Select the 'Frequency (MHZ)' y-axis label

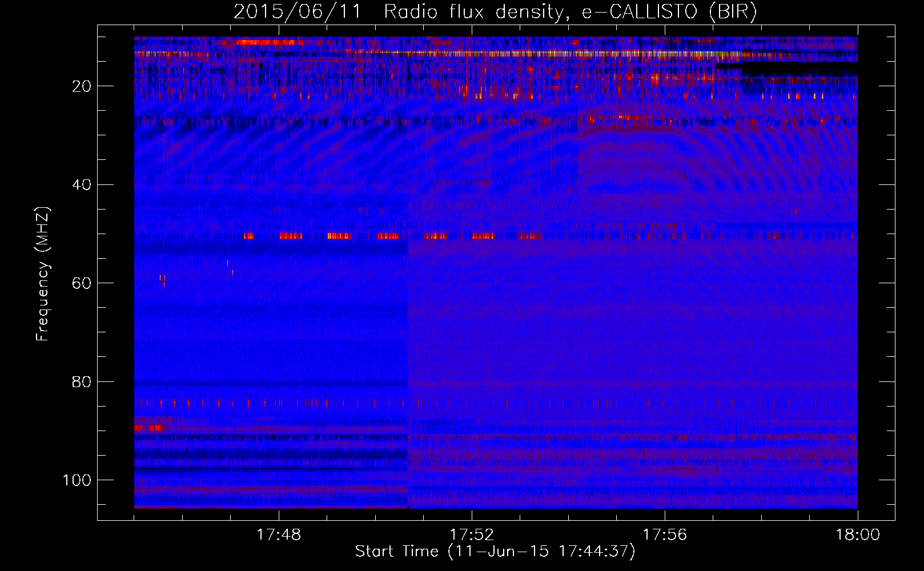(43, 274)
